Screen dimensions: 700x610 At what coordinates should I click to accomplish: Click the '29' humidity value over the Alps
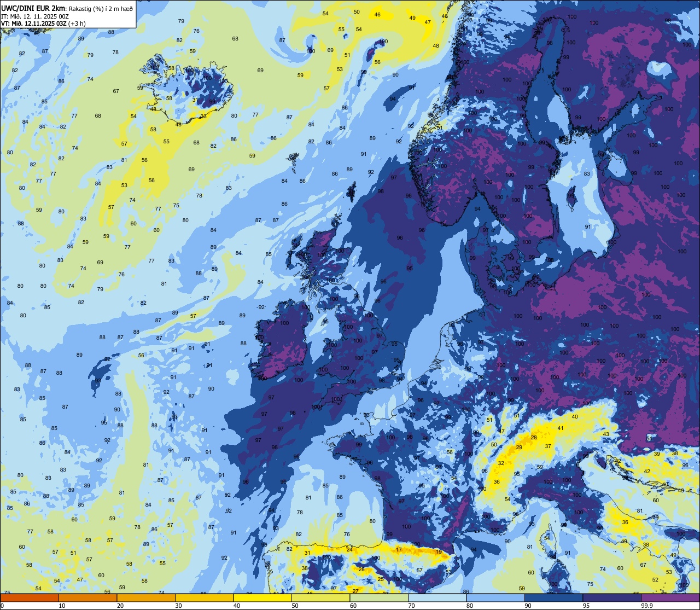pyautogui.click(x=519, y=448)
